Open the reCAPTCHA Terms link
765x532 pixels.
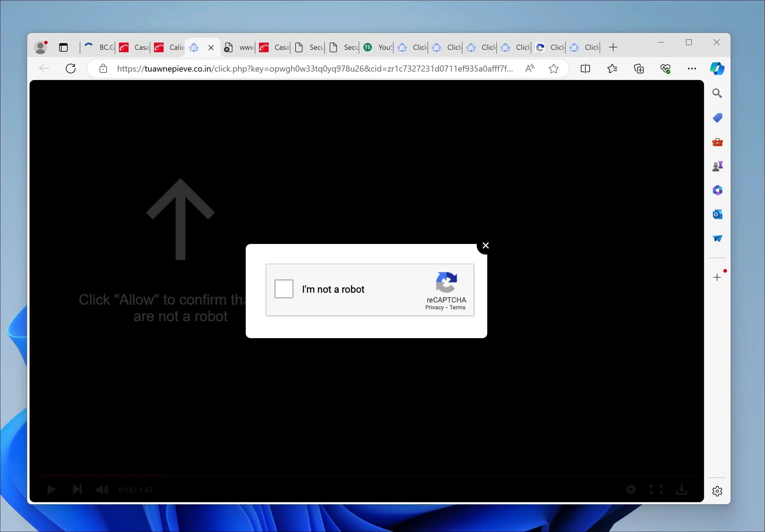pos(457,307)
